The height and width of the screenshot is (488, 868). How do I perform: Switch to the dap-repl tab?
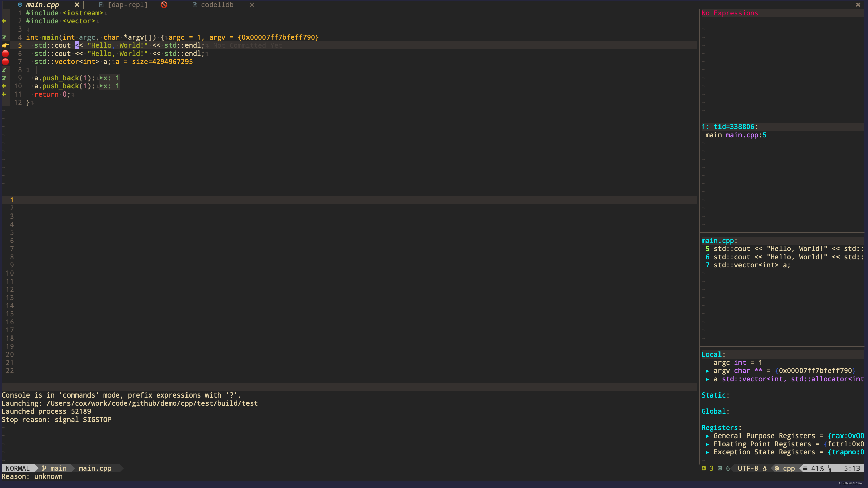(x=127, y=5)
